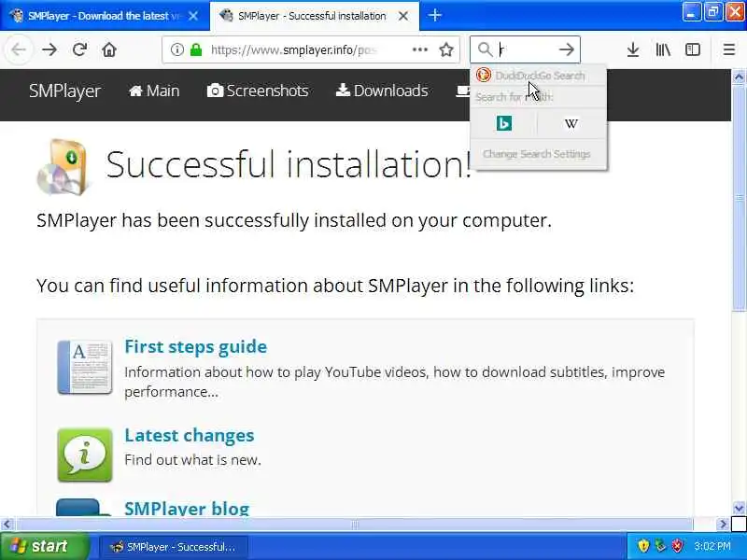
Task: Close the Successful installation tab
Action: click(403, 16)
